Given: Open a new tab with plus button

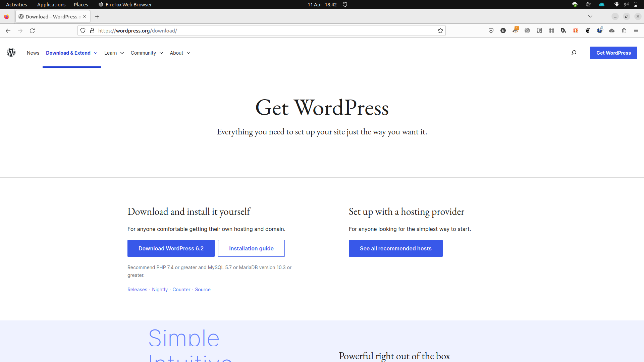Looking at the screenshot, I should tap(97, 16).
